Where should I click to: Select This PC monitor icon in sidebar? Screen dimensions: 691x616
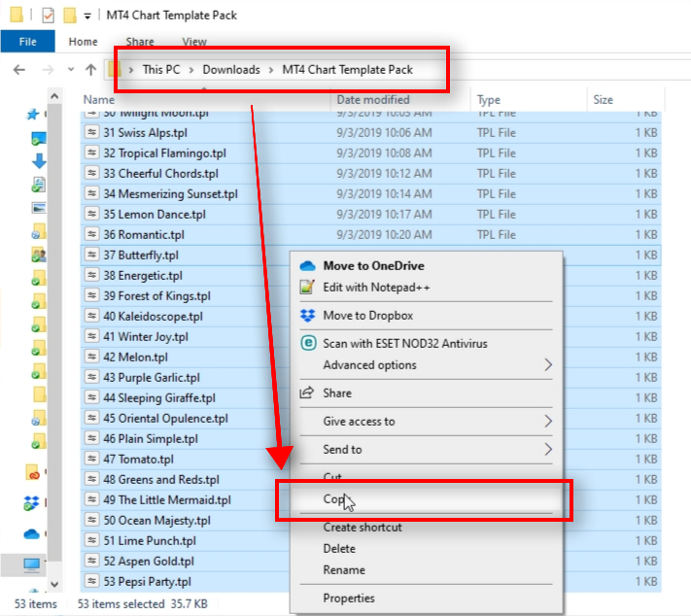pyautogui.click(x=31, y=564)
